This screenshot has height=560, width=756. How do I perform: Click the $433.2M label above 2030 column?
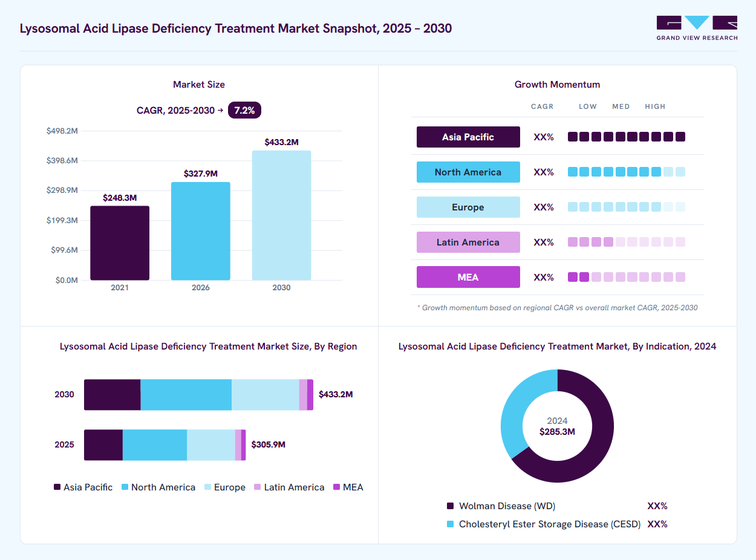[281, 142]
